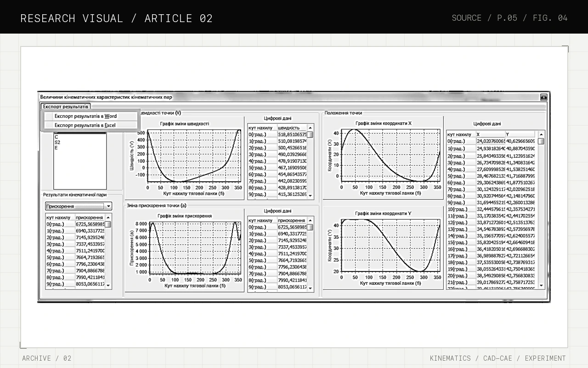Click row header 20(град.) in position table
The width and height of the screenshot is (588, 368).
(461, 276)
